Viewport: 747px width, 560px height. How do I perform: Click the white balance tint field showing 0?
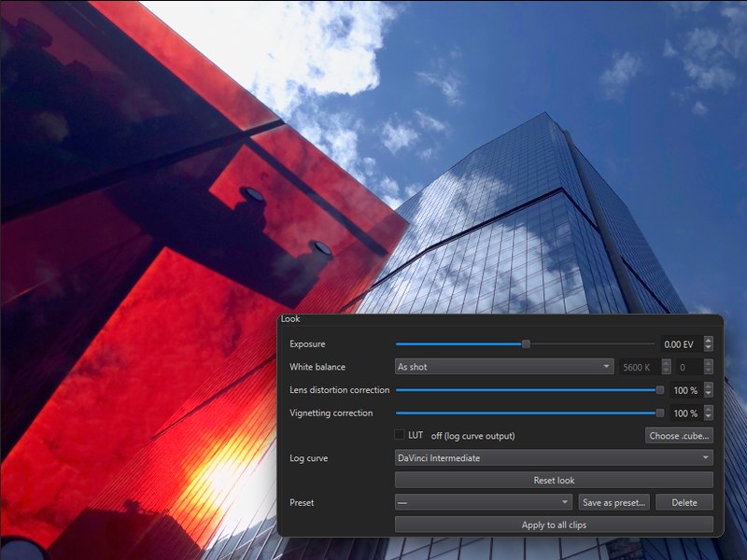pyautogui.click(x=690, y=367)
